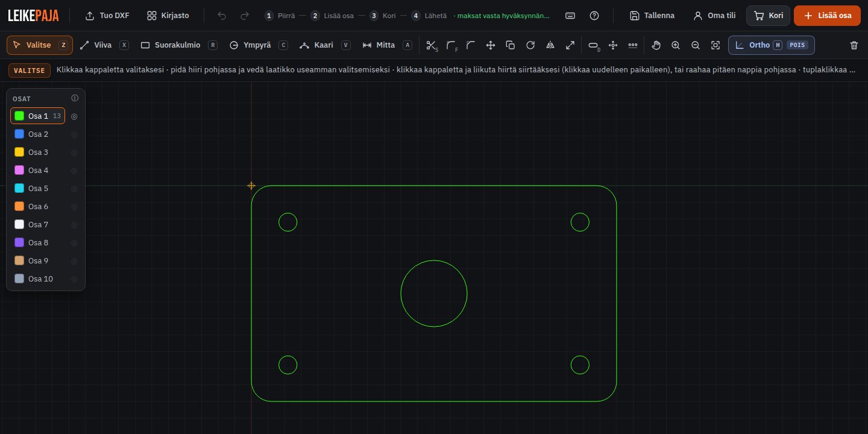Image resolution: width=868 pixels, height=434 pixels.
Task: Toggle visibility of Osa 10
Action: tap(74, 279)
